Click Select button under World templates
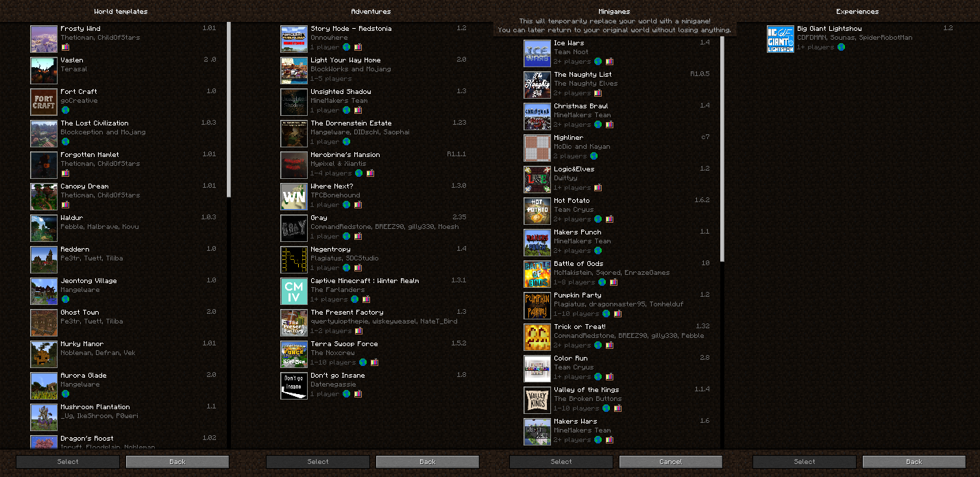 68,462
